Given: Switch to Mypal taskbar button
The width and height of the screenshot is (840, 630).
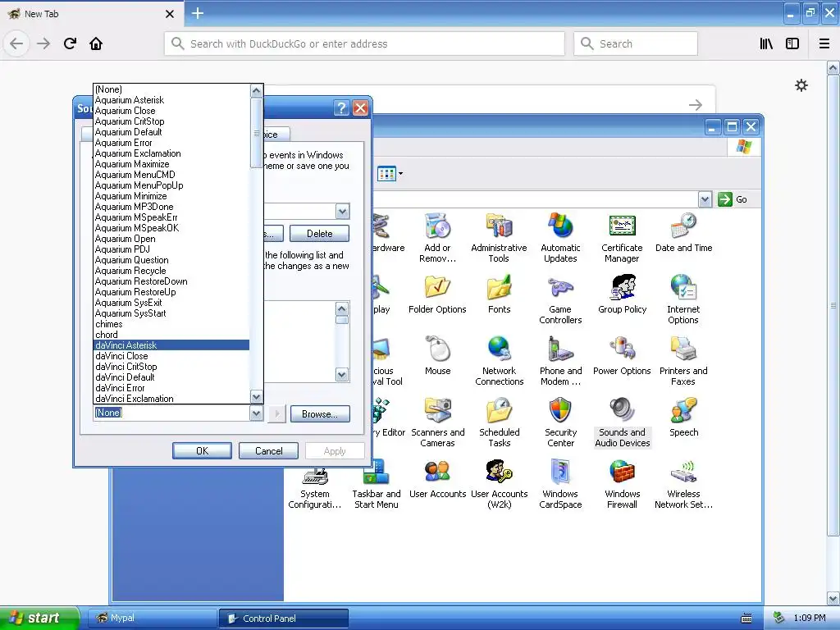Looking at the screenshot, I should (152, 618).
